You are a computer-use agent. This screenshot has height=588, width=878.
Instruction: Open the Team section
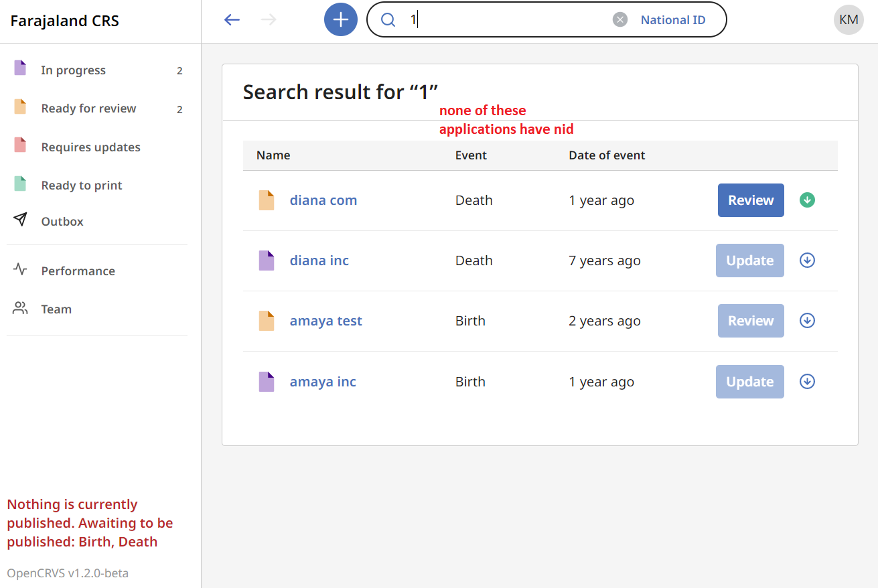point(57,308)
